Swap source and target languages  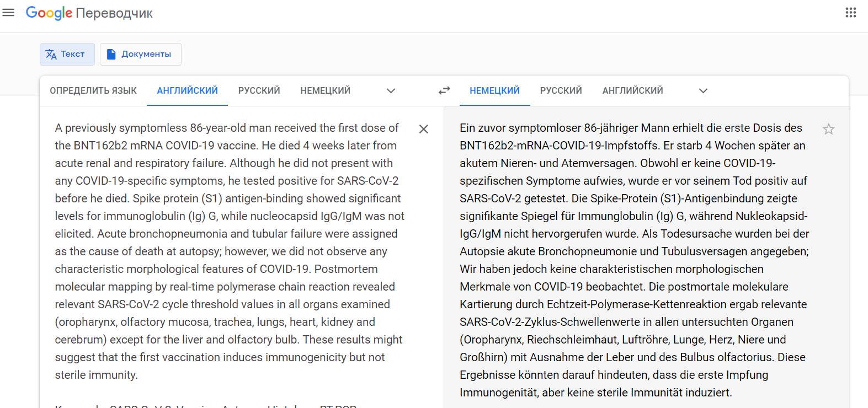tap(444, 90)
